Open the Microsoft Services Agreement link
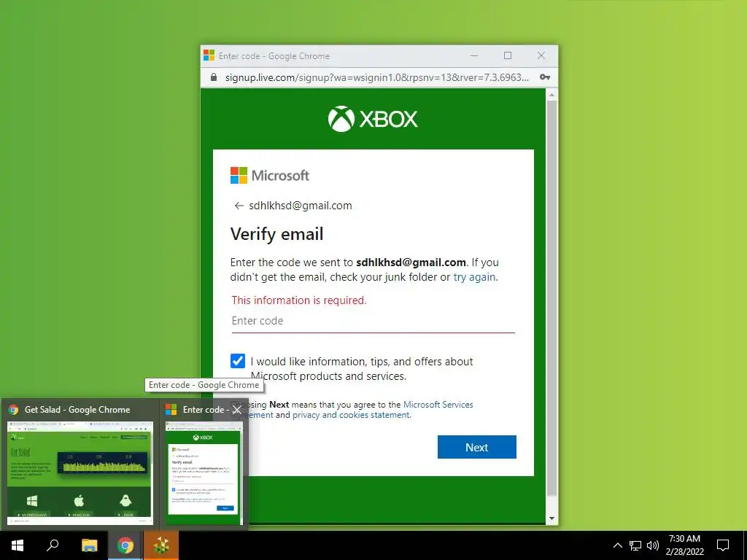 pos(438,405)
